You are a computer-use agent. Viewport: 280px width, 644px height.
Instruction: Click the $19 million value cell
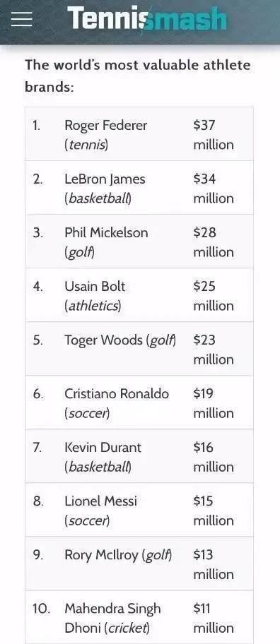214,403
